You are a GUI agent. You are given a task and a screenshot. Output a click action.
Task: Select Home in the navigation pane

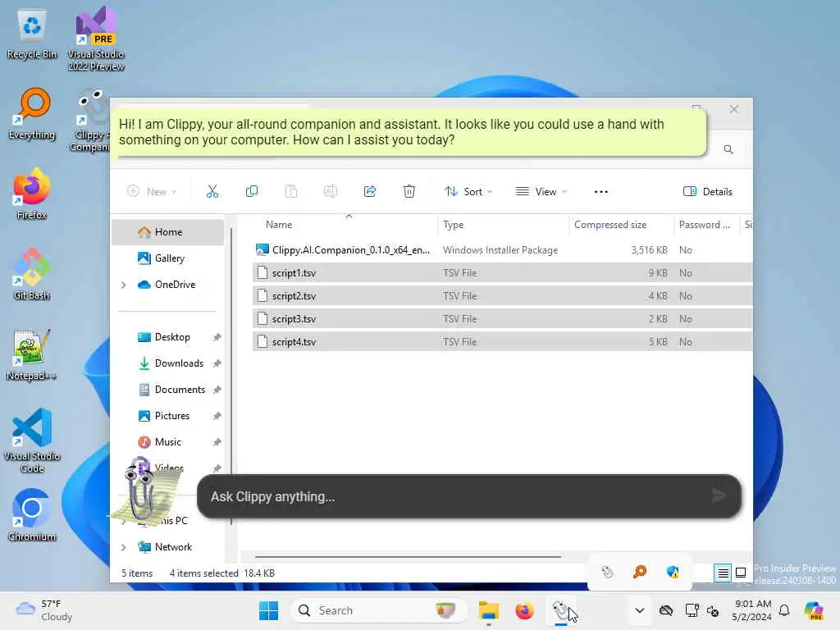pos(167,232)
